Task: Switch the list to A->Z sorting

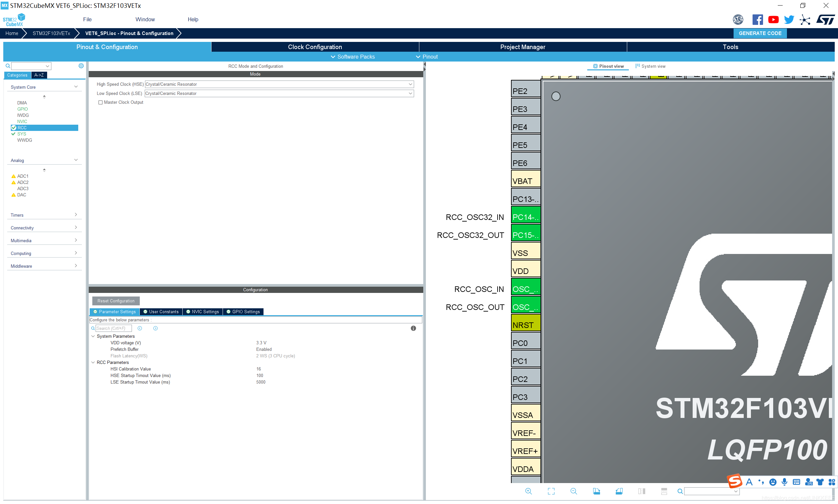Action: click(x=39, y=75)
